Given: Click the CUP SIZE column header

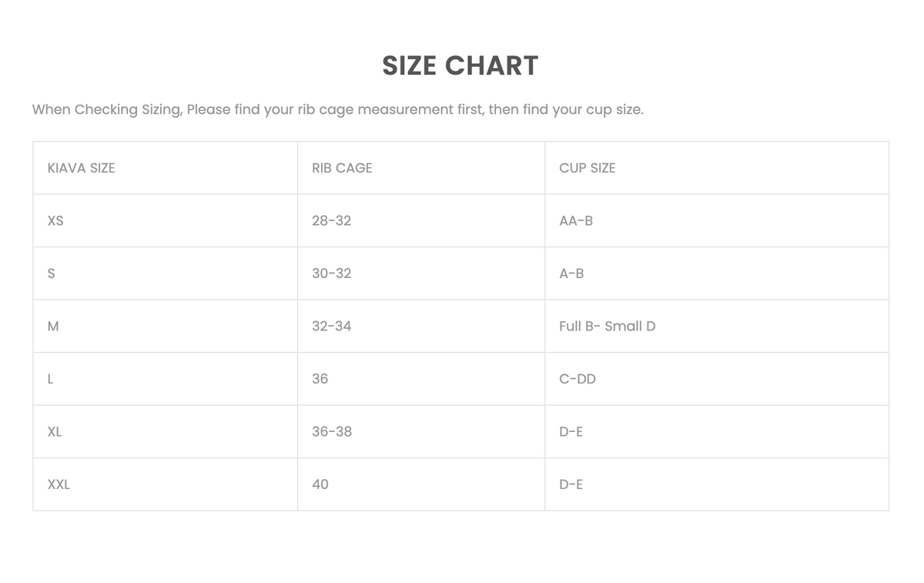Looking at the screenshot, I should point(588,168).
